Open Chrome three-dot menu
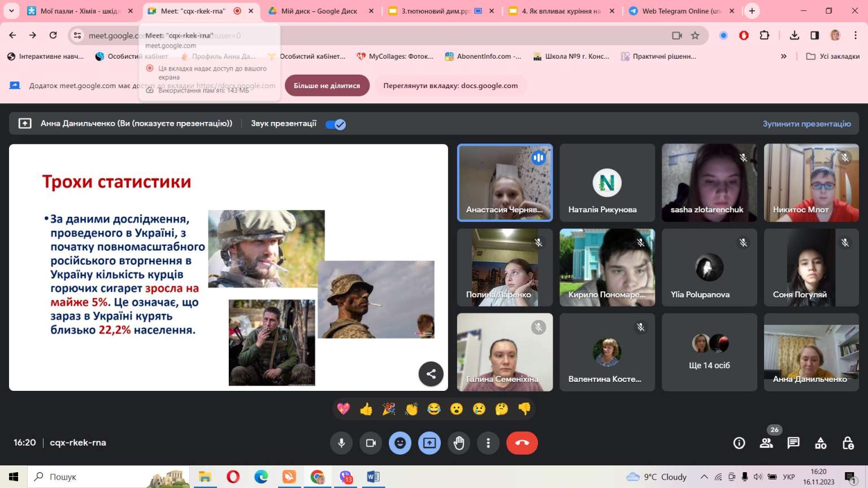This screenshot has width=868, height=488. coord(856,36)
